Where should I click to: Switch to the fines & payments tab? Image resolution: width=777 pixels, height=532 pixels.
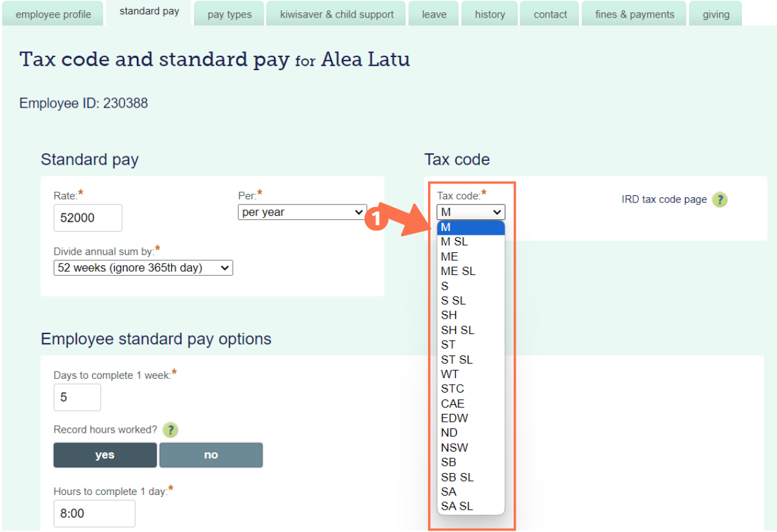(x=634, y=13)
